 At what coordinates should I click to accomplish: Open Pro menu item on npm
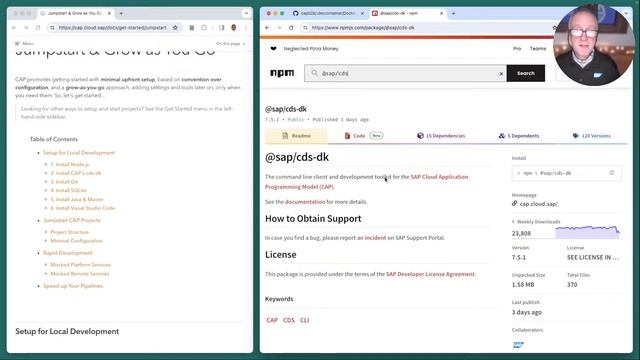click(x=517, y=49)
